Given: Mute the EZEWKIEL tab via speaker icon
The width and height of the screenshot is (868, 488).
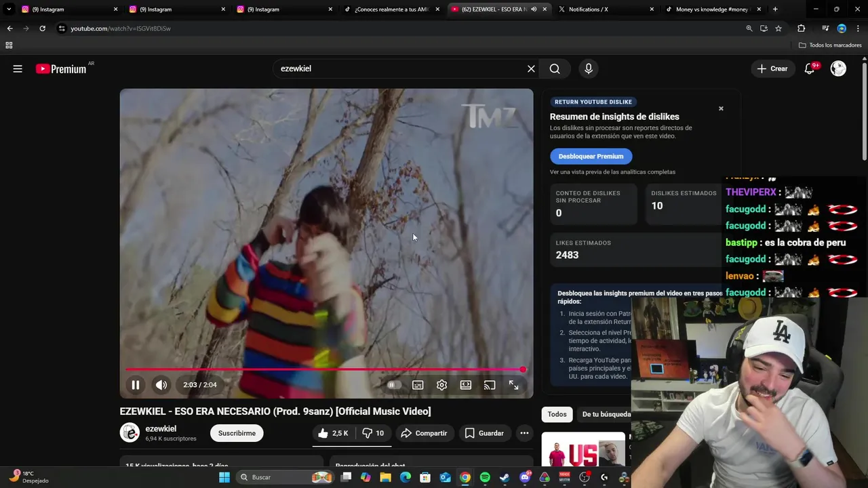Looking at the screenshot, I should (x=534, y=9).
